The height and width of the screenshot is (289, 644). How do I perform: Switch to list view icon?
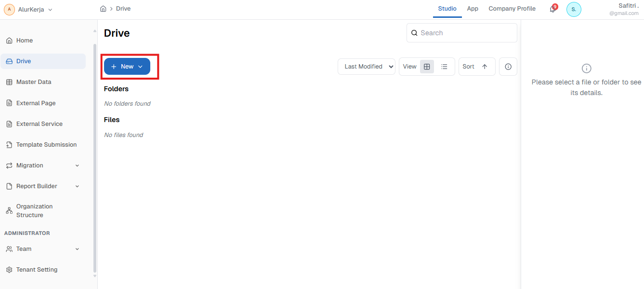(444, 67)
